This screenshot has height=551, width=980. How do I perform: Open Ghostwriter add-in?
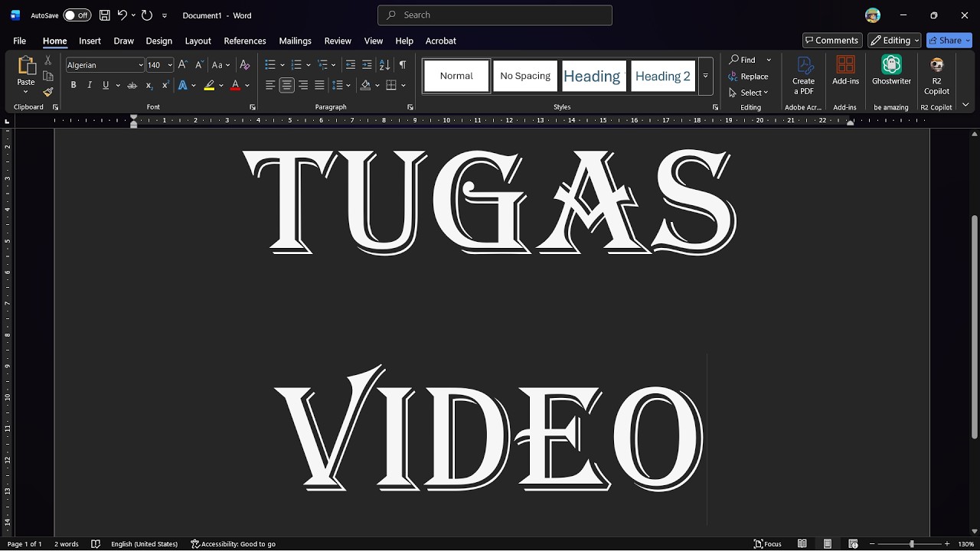pyautogui.click(x=891, y=72)
